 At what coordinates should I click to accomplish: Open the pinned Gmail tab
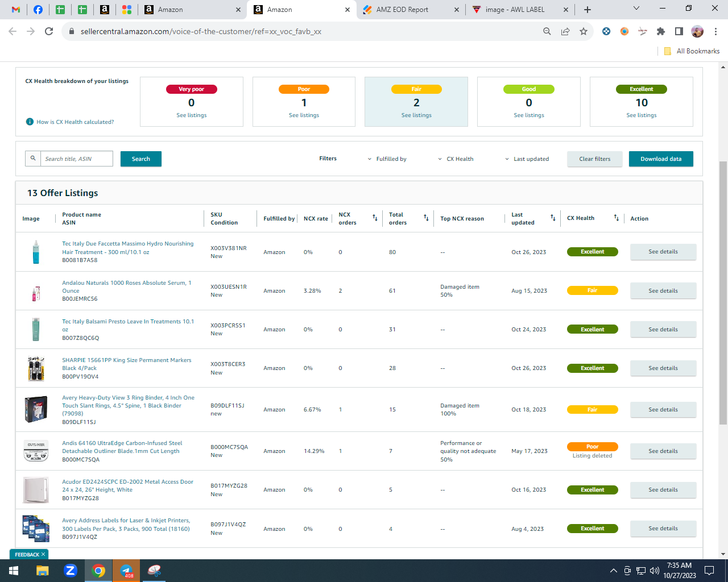tap(16, 10)
